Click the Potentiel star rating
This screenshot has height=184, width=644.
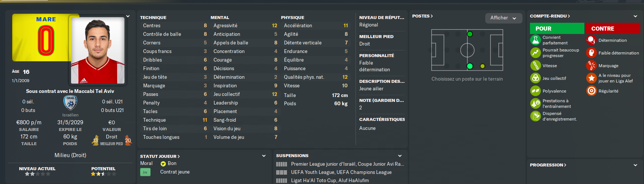click(x=103, y=174)
